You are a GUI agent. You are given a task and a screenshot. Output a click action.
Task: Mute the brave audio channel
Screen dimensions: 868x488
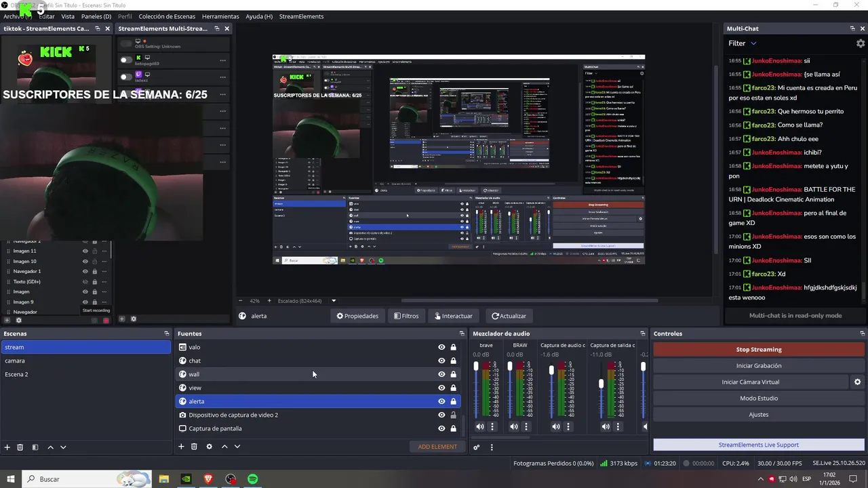(480, 427)
